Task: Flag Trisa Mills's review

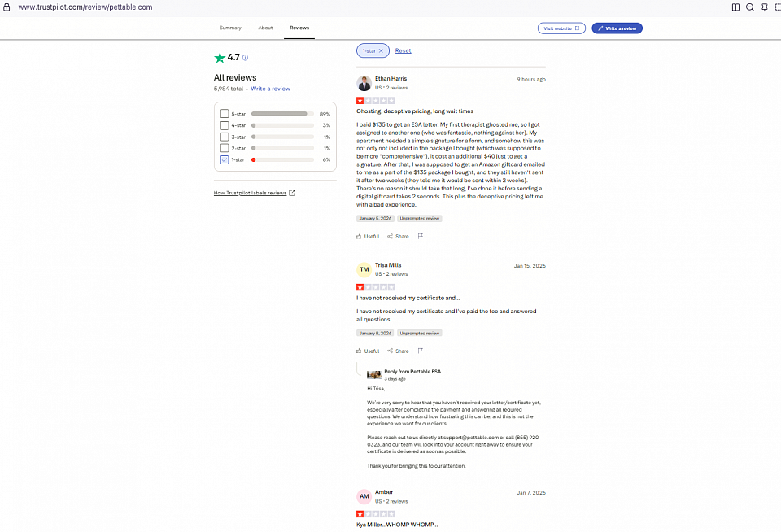Action: pos(421,351)
